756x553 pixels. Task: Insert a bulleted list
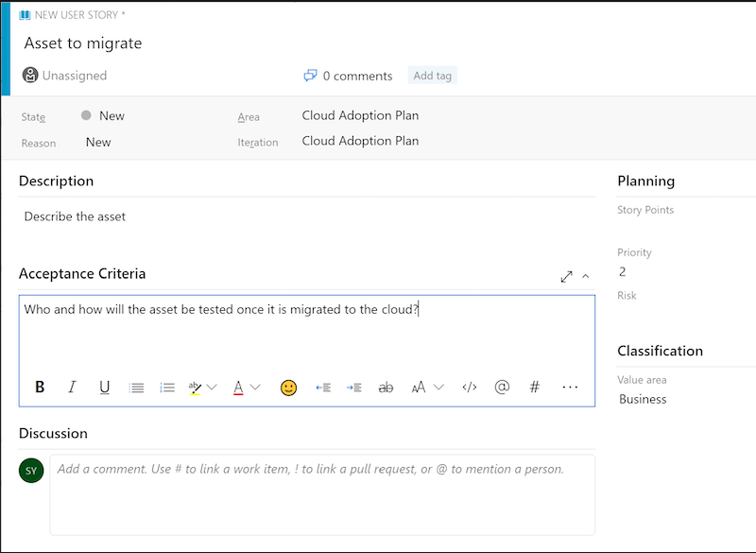(136, 388)
